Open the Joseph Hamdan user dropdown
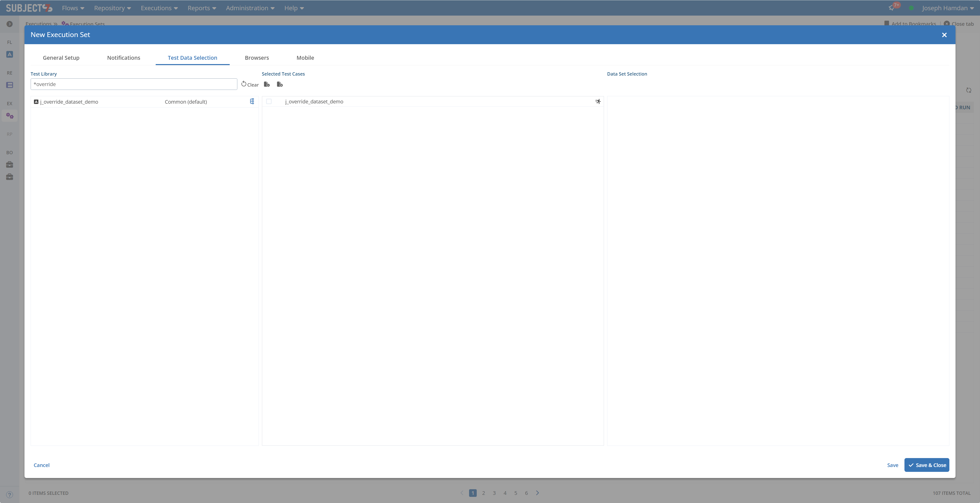This screenshot has height=503, width=980. click(x=947, y=8)
